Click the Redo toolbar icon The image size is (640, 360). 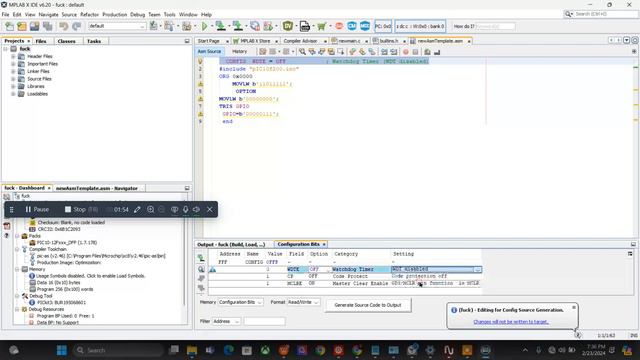click(76, 27)
